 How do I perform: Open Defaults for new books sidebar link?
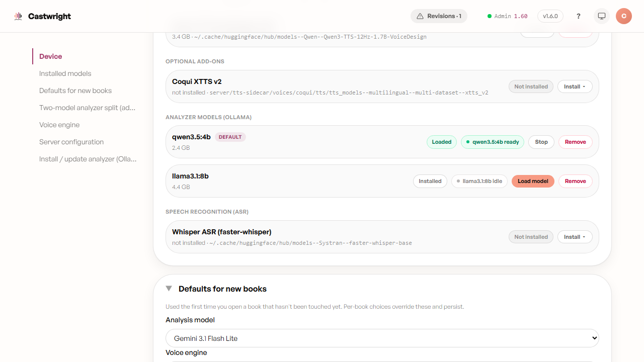click(x=75, y=90)
